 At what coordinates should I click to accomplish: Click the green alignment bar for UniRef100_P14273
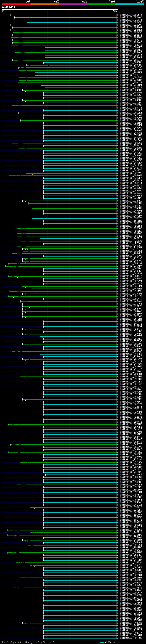click(x=64, y=45)
